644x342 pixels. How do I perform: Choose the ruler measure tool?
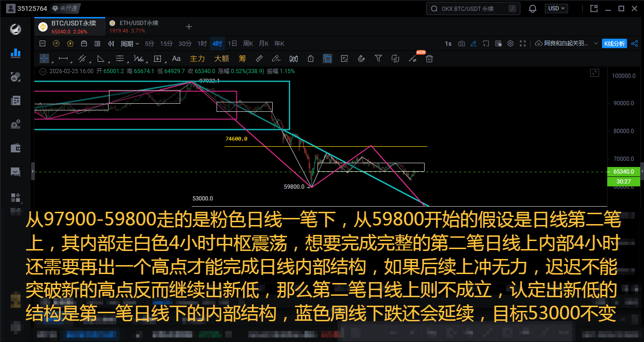coord(259,59)
